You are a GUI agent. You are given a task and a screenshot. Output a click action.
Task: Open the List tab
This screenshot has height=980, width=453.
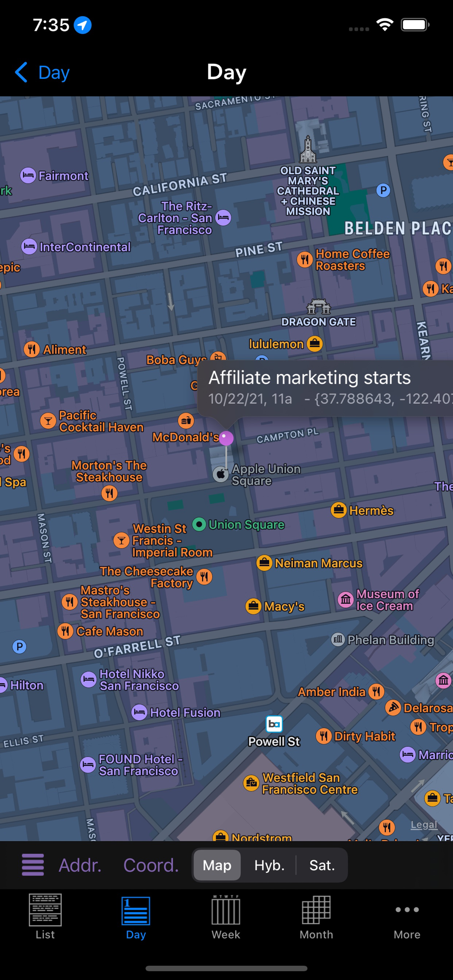45,917
